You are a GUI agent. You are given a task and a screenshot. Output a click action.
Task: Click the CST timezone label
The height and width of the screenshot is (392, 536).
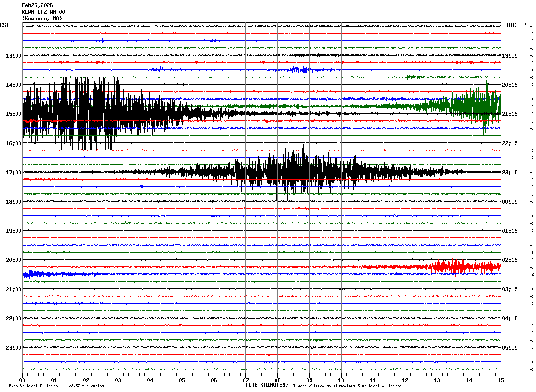coord(4,25)
